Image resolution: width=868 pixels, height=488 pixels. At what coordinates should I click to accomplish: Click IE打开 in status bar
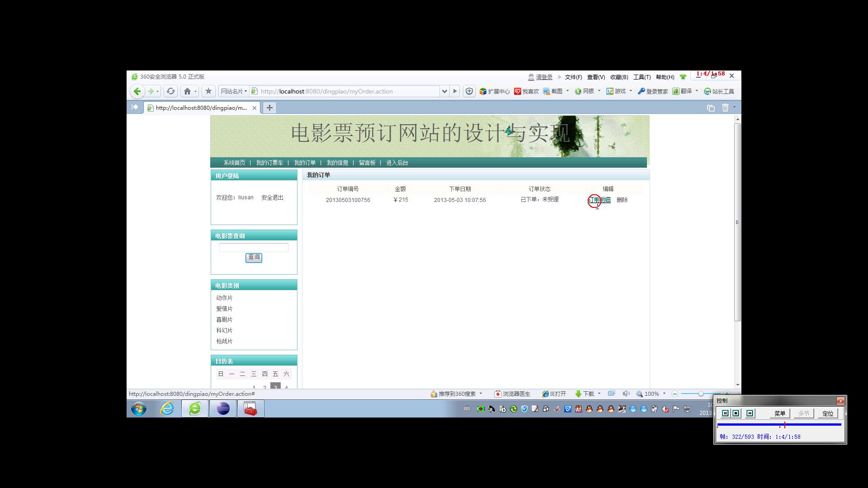click(554, 394)
